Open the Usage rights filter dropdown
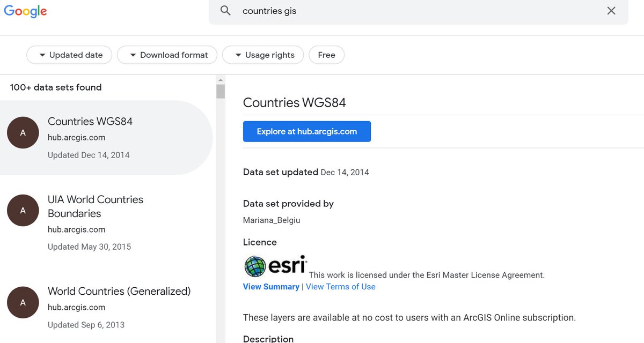This screenshot has height=343, width=644. (x=263, y=55)
